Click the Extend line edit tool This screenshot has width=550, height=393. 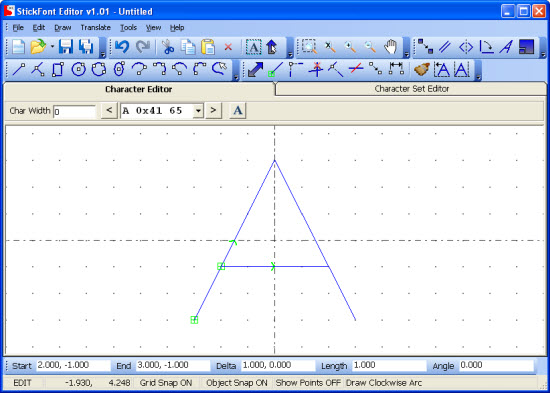(x=295, y=69)
